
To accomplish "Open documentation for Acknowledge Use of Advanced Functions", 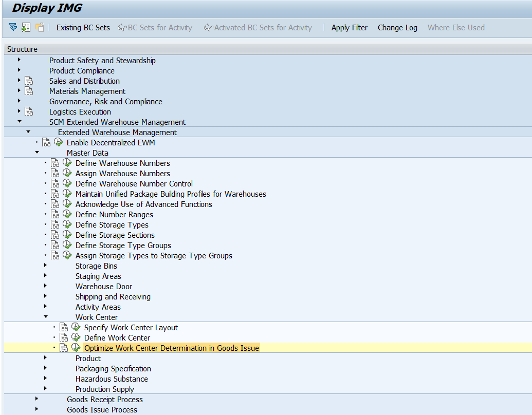I will click(56, 204).
